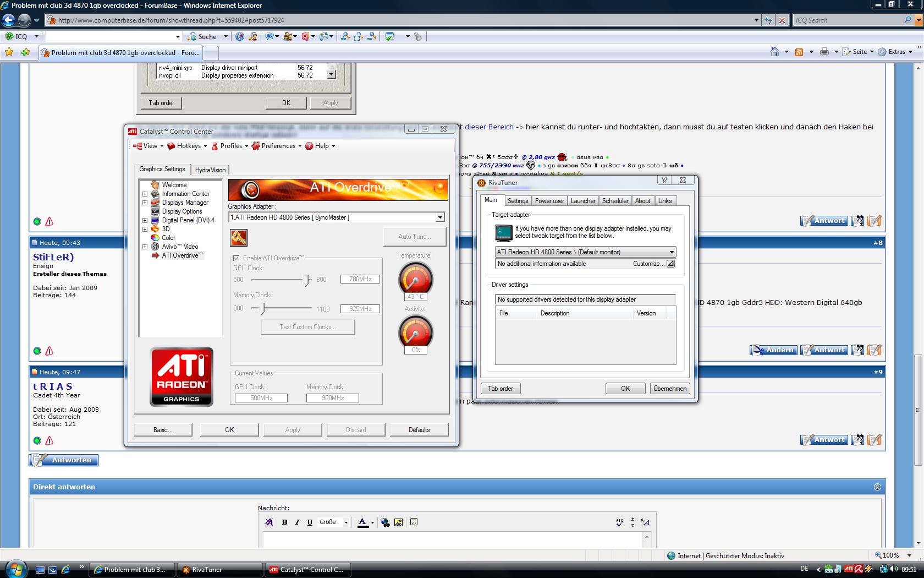The height and width of the screenshot is (578, 924).
Task: Apply italic formatting in the reply editor
Action: pos(297,522)
